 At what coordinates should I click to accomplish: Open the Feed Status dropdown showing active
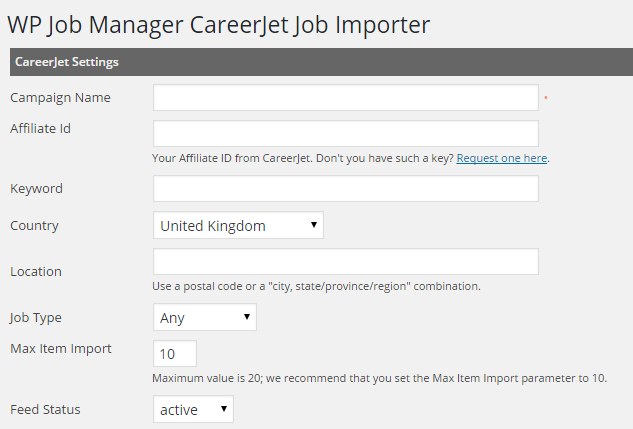[x=193, y=409]
